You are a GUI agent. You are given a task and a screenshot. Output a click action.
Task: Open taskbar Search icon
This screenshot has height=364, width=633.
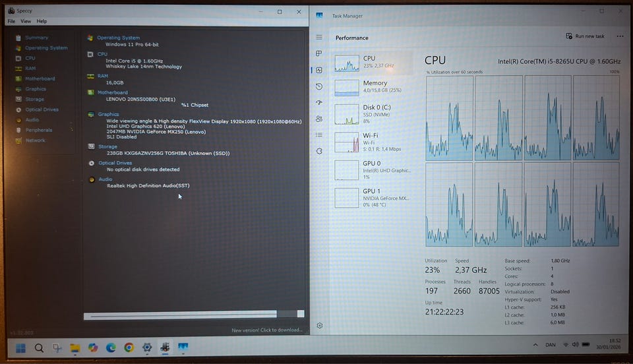point(39,348)
